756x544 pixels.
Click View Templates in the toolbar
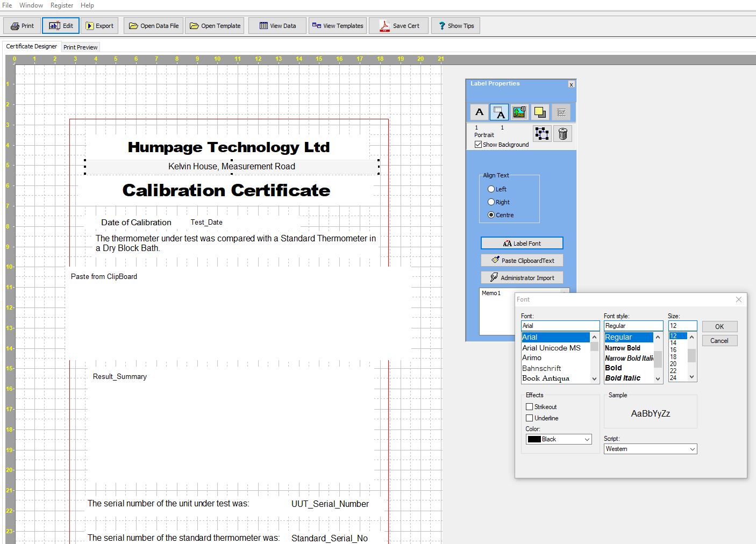point(338,26)
